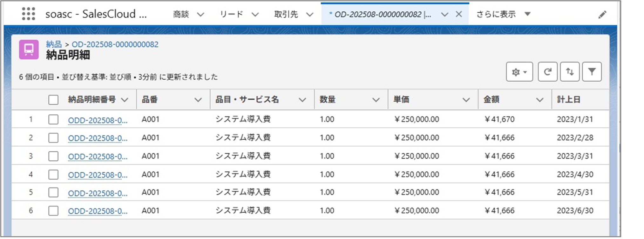Open row 6 ODD-202508-0... link
Screen dimensions: 644x239
click(x=98, y=211)
